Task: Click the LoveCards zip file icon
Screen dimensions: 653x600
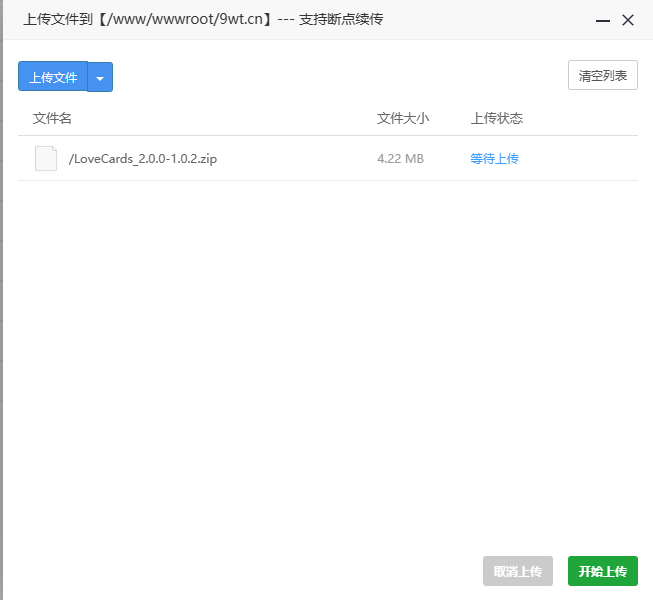Action: [x=46, y=159]
